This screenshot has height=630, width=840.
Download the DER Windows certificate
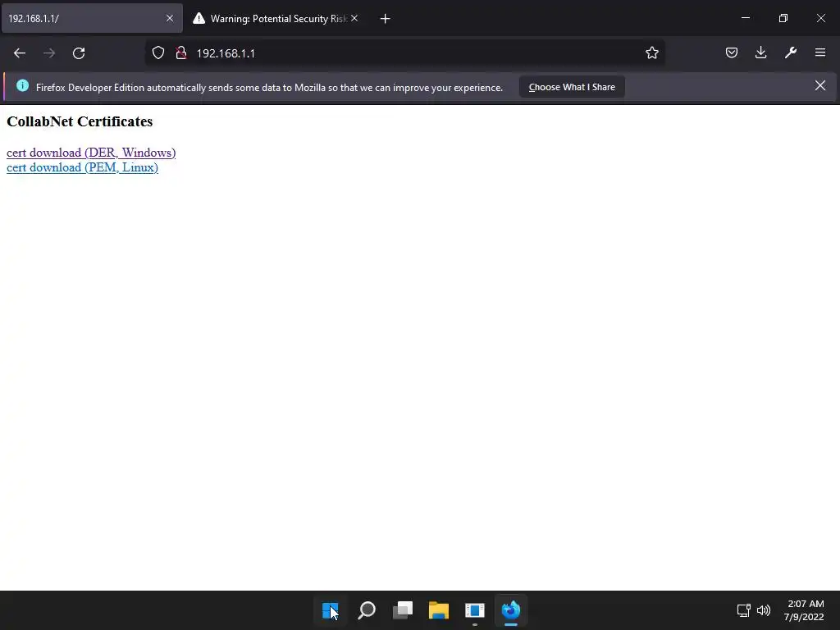[91, 153]
